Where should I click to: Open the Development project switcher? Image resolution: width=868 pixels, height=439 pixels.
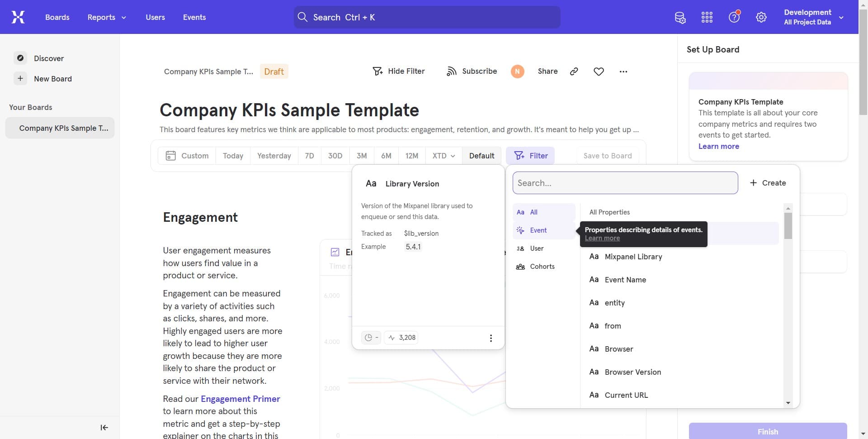point(813,17)
